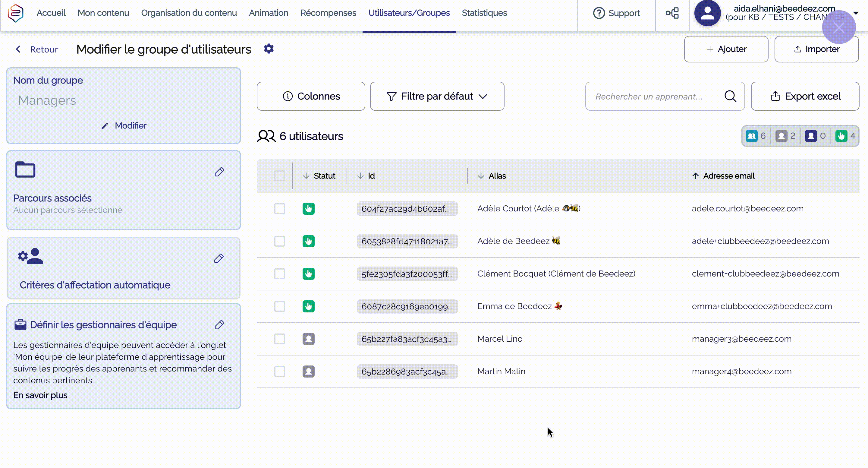Image resolution: width=868 pixels, height=468 pixels.
Task: Sort the table by the Alias column
Action: click(497, 176)
